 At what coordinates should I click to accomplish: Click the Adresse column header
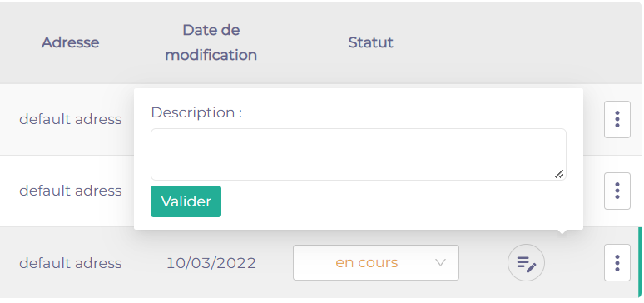[70, 42]
